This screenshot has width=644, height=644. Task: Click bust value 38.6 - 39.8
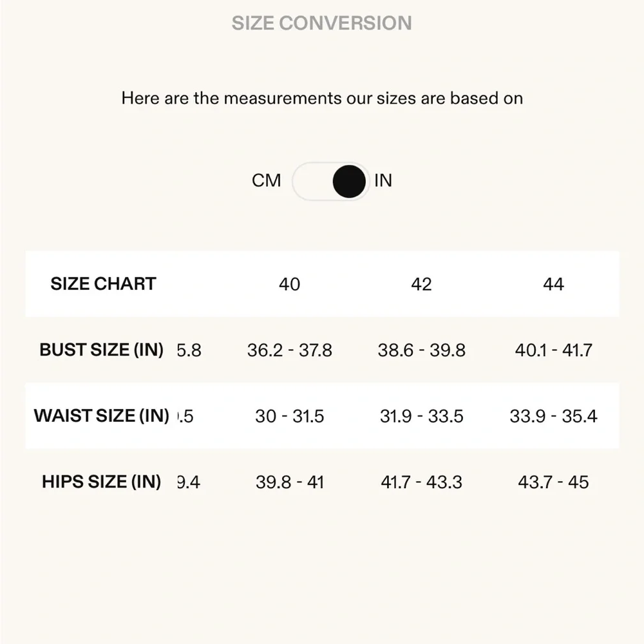[421, 350]
